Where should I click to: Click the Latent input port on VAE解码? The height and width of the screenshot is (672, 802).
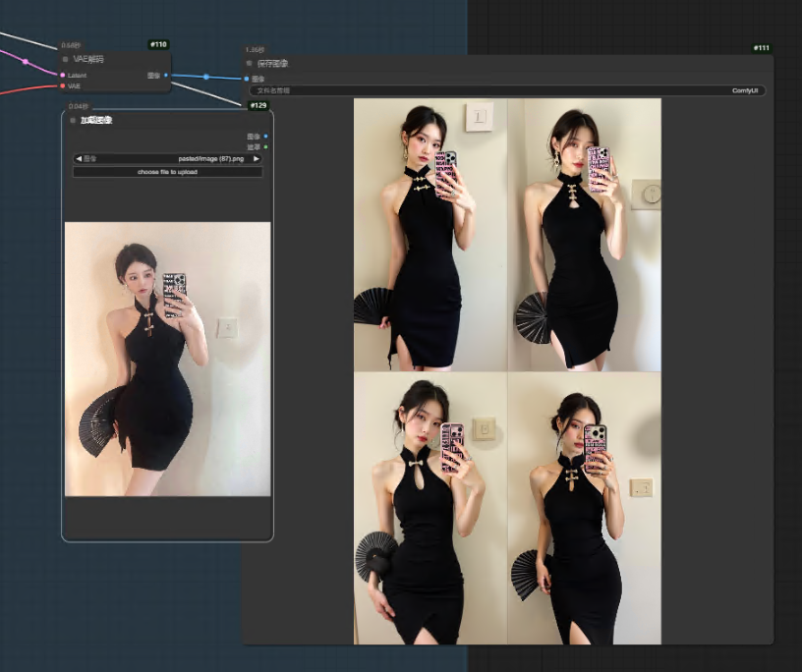tap(63, 75)
